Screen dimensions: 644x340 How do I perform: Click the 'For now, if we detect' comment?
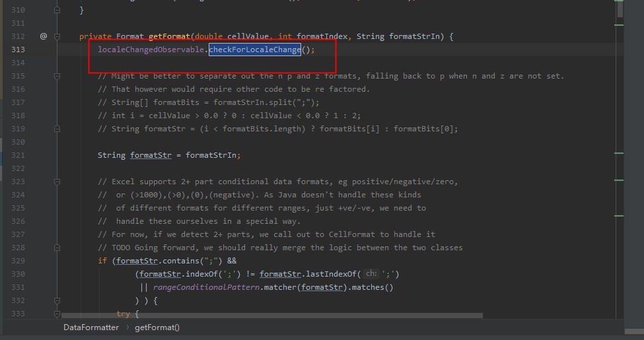point(266,234)
